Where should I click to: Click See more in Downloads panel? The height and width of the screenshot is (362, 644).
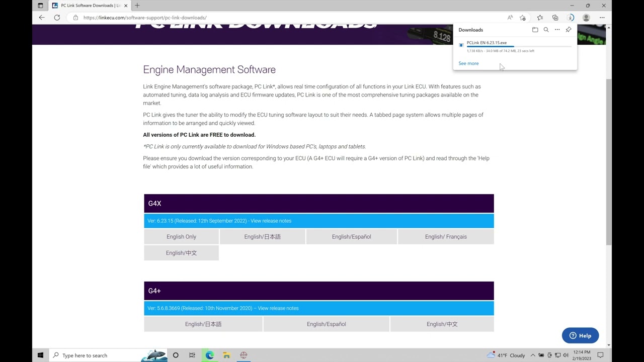tap(468, 63)
